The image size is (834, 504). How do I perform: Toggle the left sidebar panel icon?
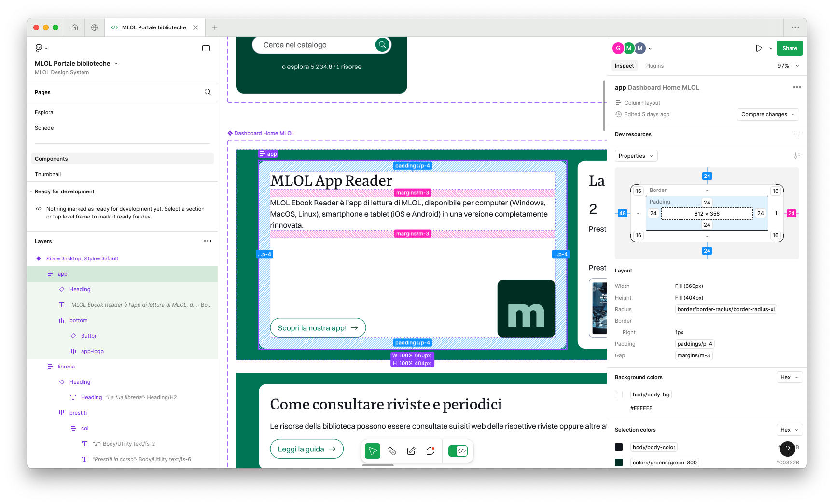click(x=206, y=48)
